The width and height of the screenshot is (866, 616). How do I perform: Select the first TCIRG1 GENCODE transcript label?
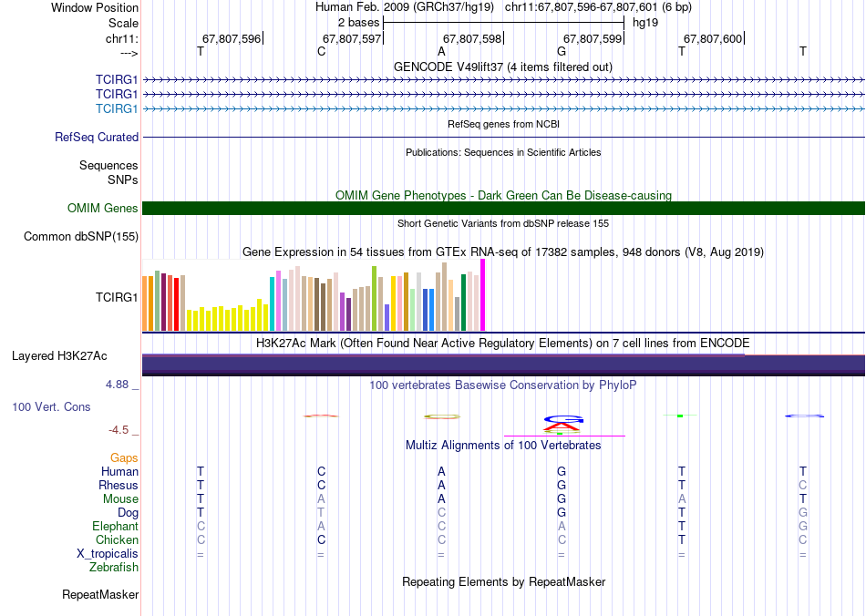(x=117, y=79)
